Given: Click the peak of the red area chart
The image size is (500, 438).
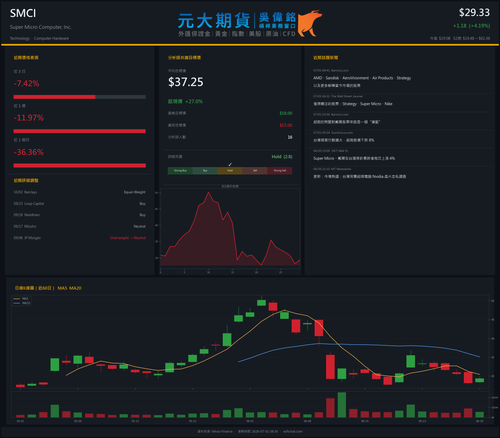Looking at the screenshot, I should point(209,193).
